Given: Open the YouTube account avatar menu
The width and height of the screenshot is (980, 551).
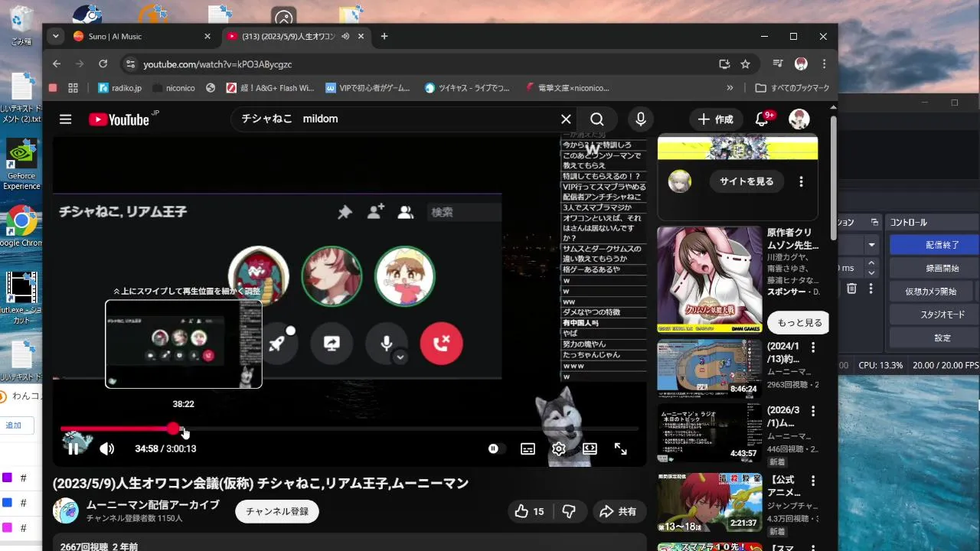Looking at the screenshot, I should tap(799, 119).
